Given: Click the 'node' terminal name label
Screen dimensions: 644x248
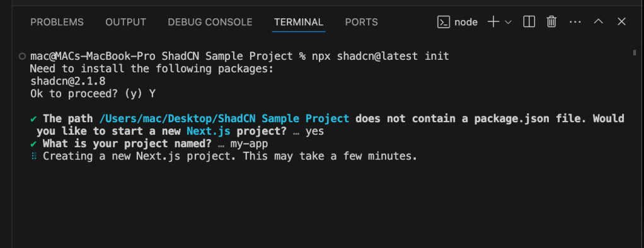Looking at the screenshot, I should click(466, 22).
